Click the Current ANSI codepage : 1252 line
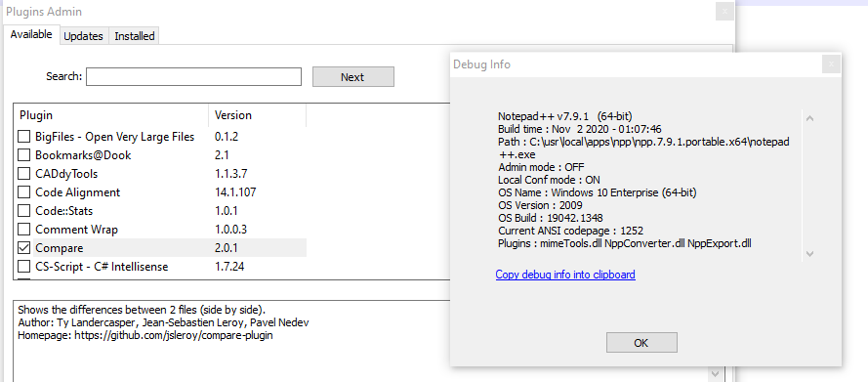Screen dimensions: 868x382 point(571,231)
